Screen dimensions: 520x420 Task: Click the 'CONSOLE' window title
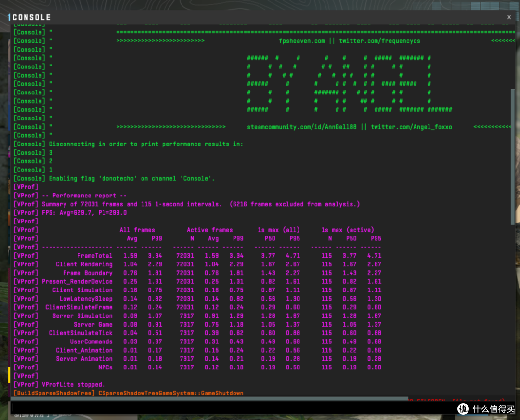[x=31, y=17]
